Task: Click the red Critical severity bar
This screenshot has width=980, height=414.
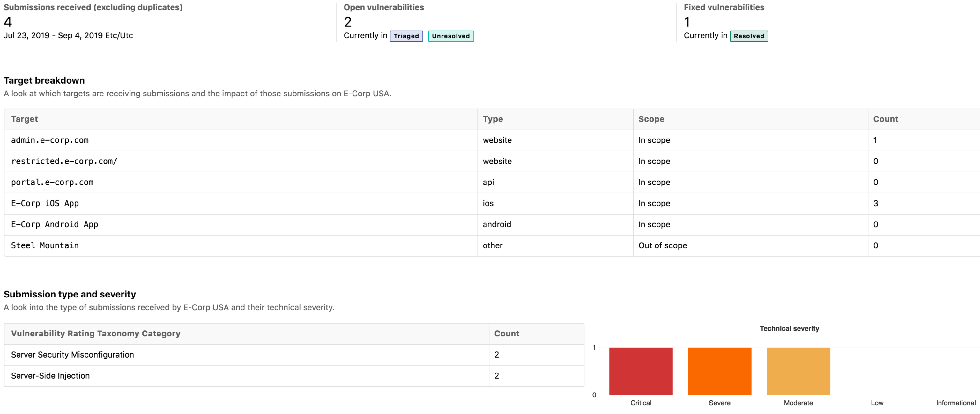Action: click(x=641, y=371)
